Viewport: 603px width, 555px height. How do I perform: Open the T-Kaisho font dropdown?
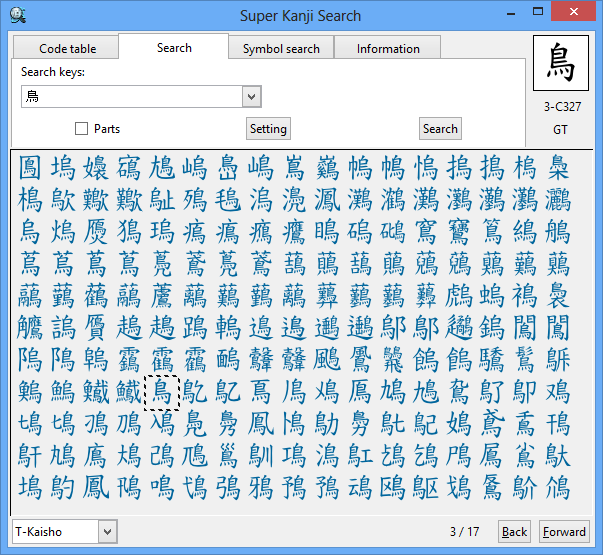[106, 532]
